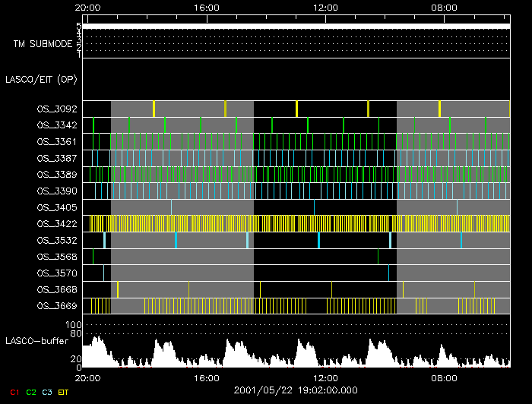Image resolution: width=532 pixels, height=404 pixels.
Task: Click the 16:00 label on bottom axis
Action: coord(207,377)
